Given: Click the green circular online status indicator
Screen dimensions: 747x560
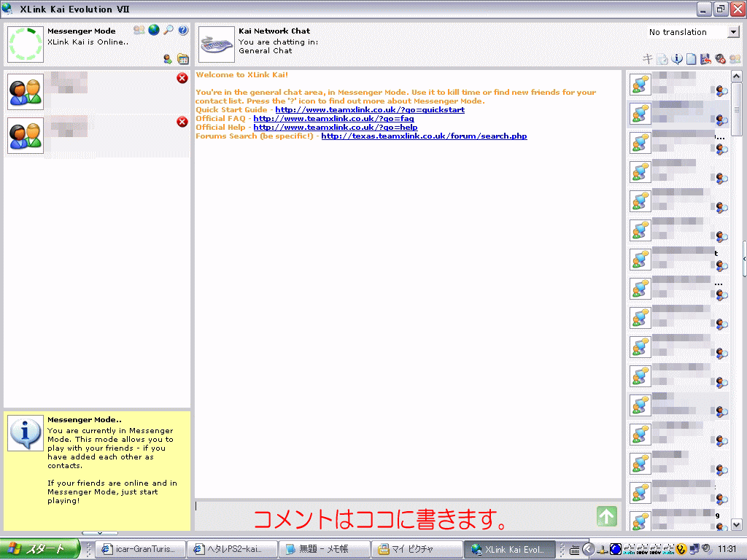Looking at the screenshot, I should tap(26, 44).
